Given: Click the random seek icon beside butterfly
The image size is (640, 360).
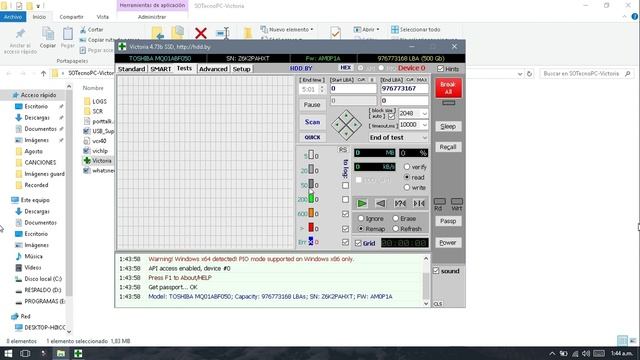Looking at the screenshot, I should (419, 203).
